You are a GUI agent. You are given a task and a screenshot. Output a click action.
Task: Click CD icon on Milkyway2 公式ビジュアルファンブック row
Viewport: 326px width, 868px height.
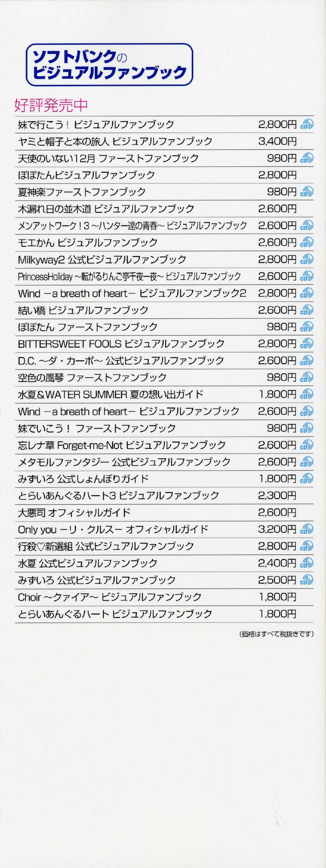coord(306,259)
